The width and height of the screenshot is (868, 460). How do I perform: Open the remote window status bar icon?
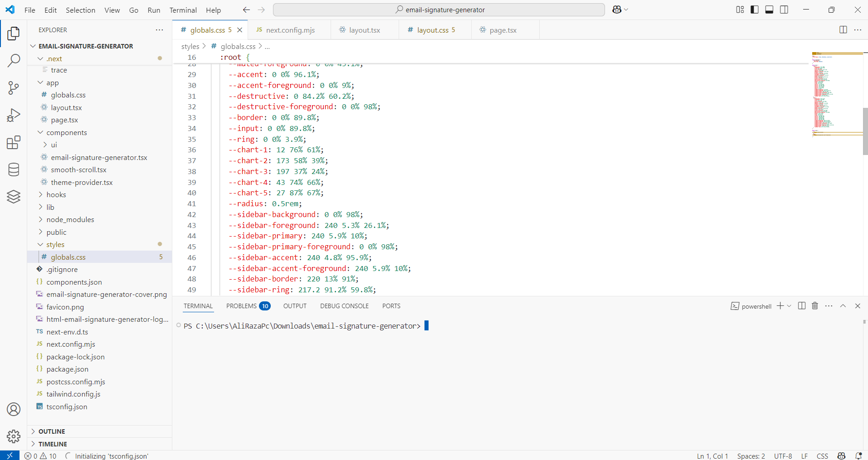[10, 455]
